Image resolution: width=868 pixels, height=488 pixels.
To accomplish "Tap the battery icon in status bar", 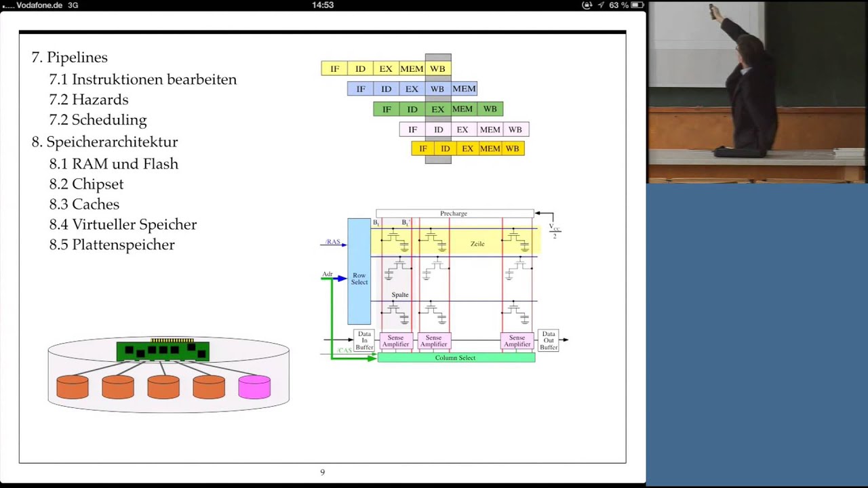I will (637, 5).
